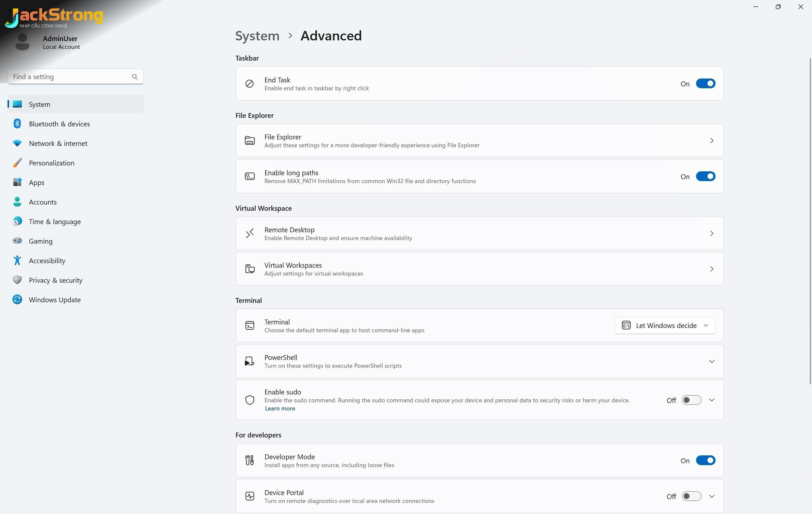
Task: Click the Windows Update refresh icon
Action: click(17, 299)
